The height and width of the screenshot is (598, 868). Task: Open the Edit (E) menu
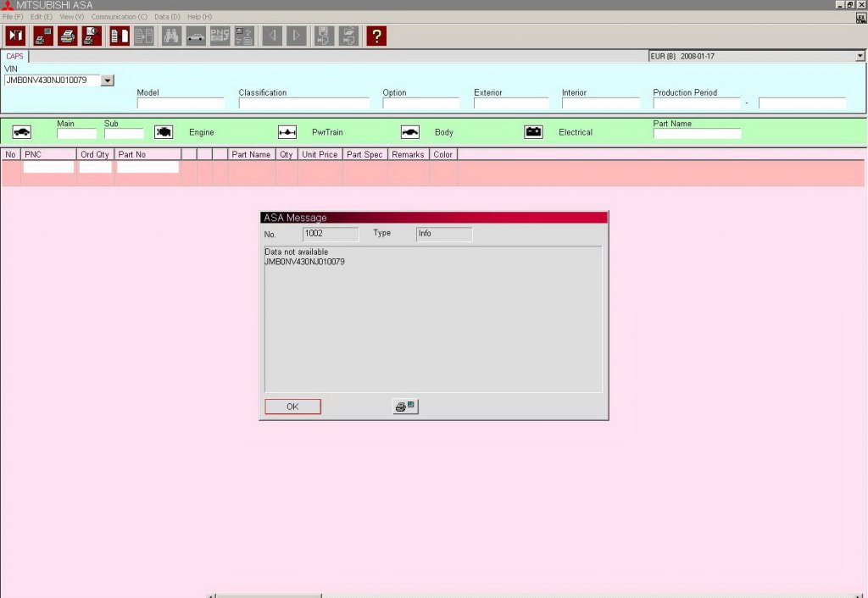(42, 17)
